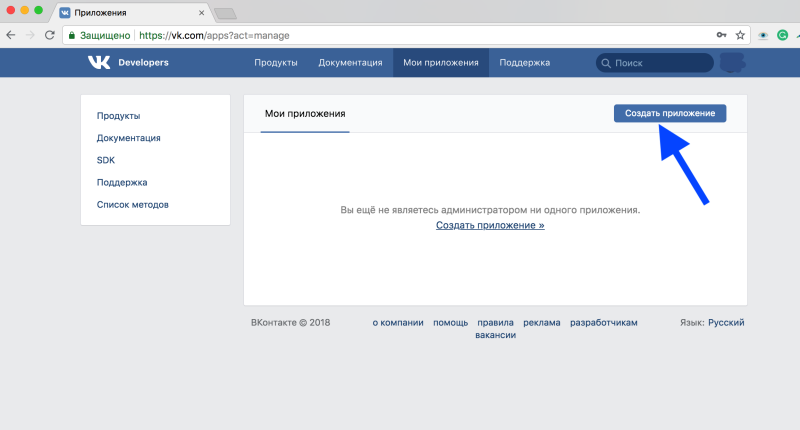Click the green fullscreen window button
Viewport: 800px width, 430px height.
(38, 10)
